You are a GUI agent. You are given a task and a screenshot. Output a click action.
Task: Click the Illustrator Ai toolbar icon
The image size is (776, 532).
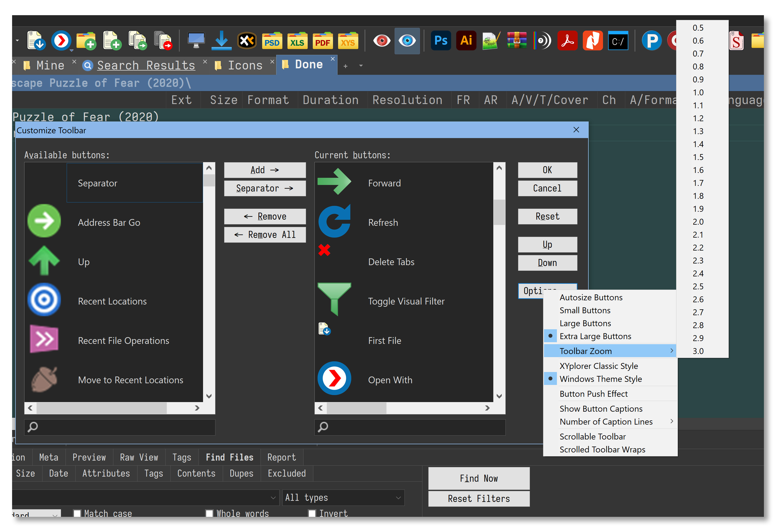coord(466,41)
